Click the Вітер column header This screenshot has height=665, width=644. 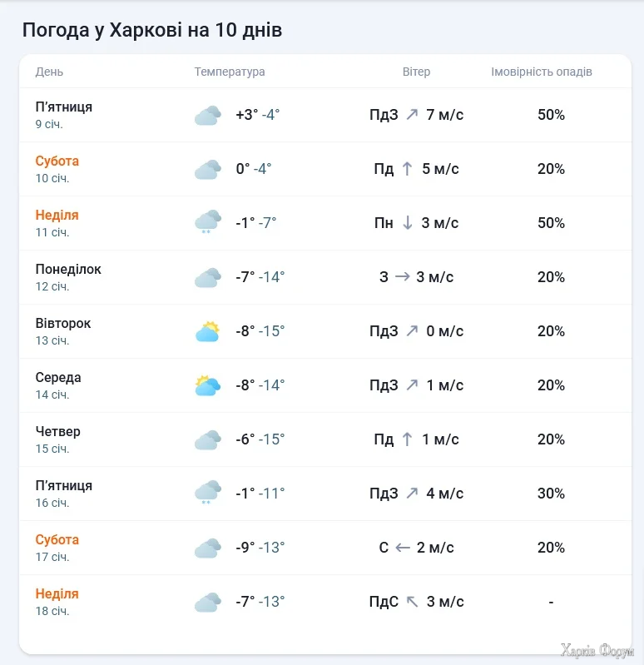(x=416, y=72)
